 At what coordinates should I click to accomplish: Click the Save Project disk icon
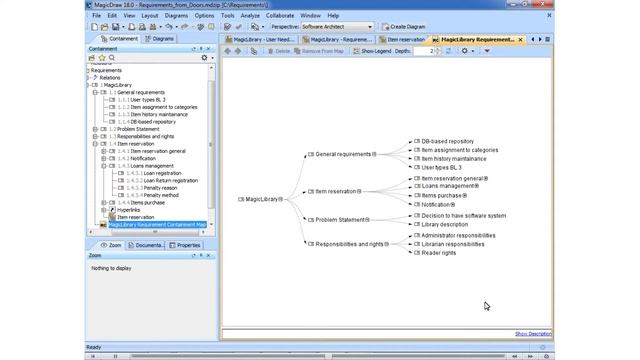tap(116, 27)
